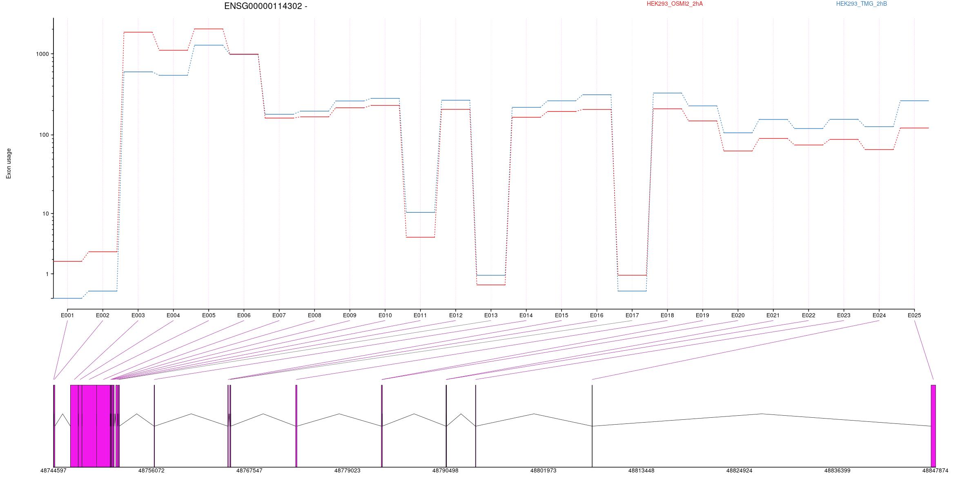
Task: Click the red line segment above E011
Action: point(420,237)
